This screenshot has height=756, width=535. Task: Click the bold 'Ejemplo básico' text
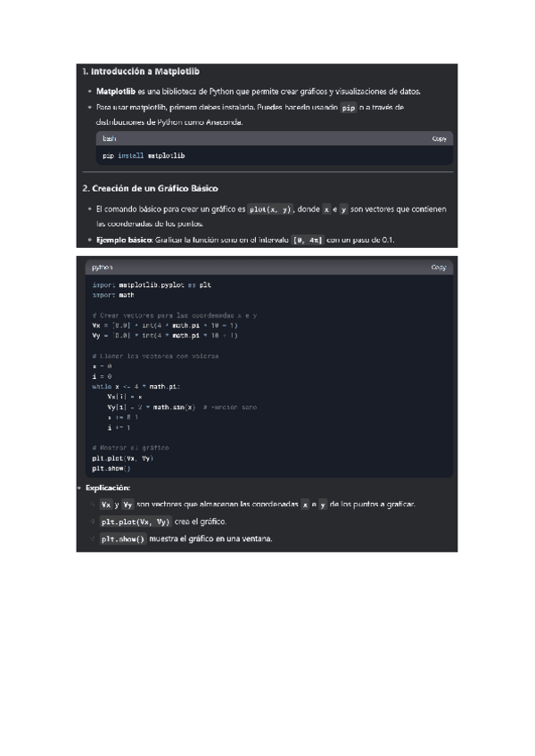coord(124,240)
